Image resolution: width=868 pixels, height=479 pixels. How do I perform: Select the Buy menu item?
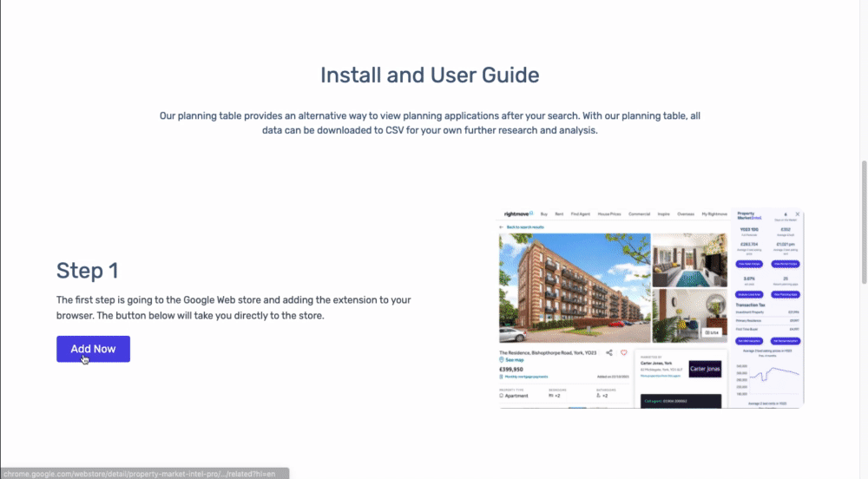544,213
